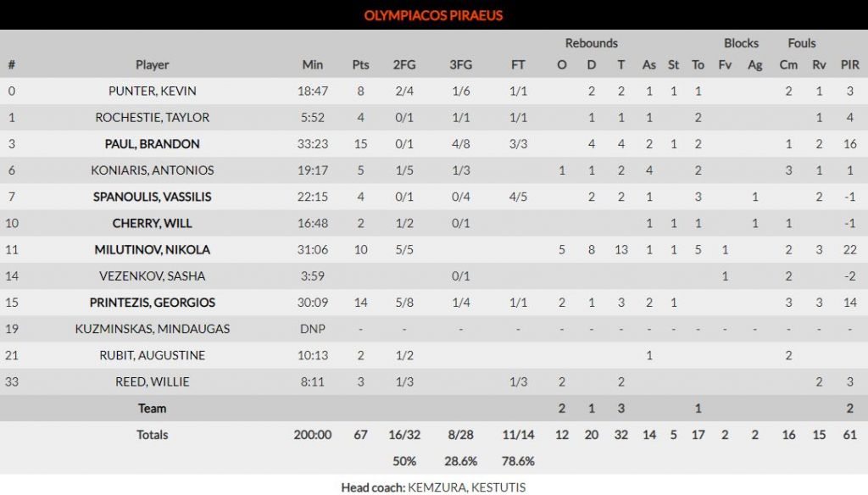Select Georgios Printezis in the table
Image resolution: width=868 pixels, height=495 pixels.
pos(153,303)
